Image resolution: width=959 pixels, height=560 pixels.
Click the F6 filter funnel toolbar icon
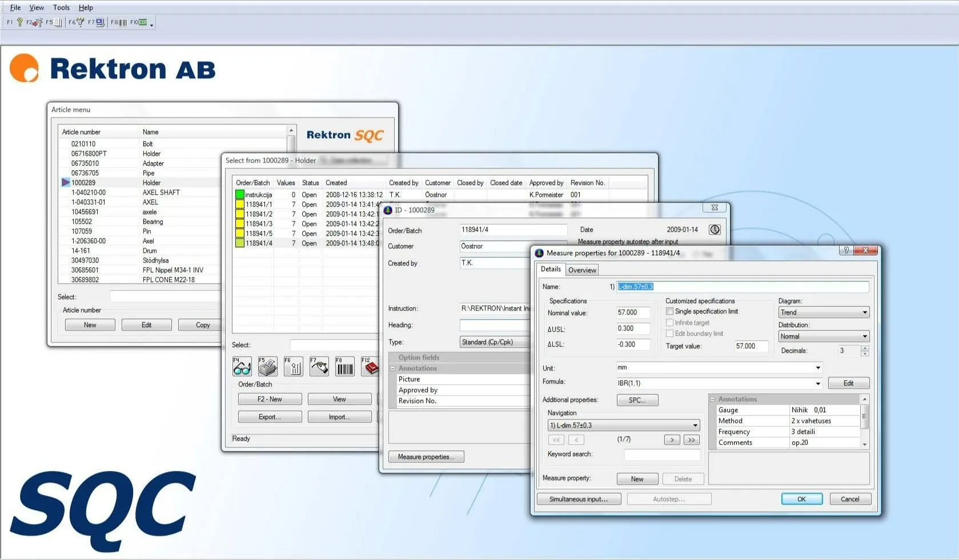click(80, 22)
